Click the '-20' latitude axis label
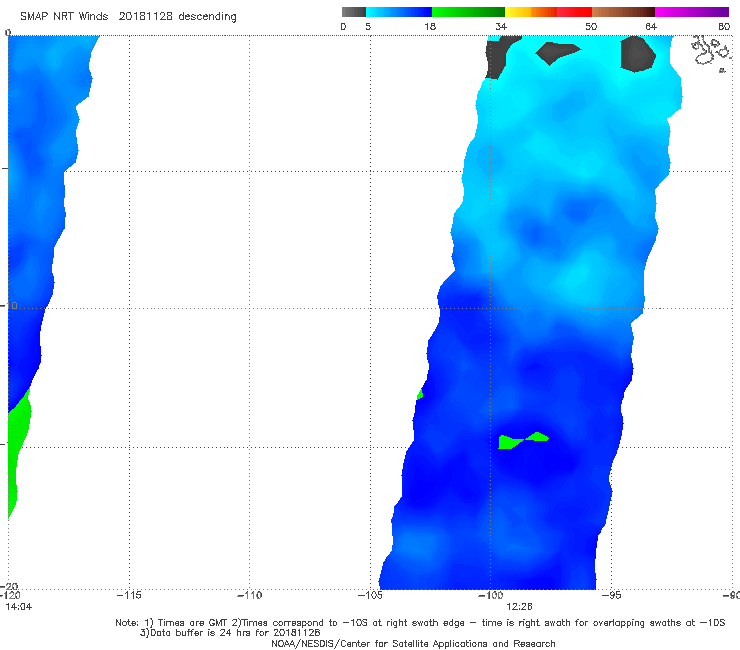 tap(10, 587)
